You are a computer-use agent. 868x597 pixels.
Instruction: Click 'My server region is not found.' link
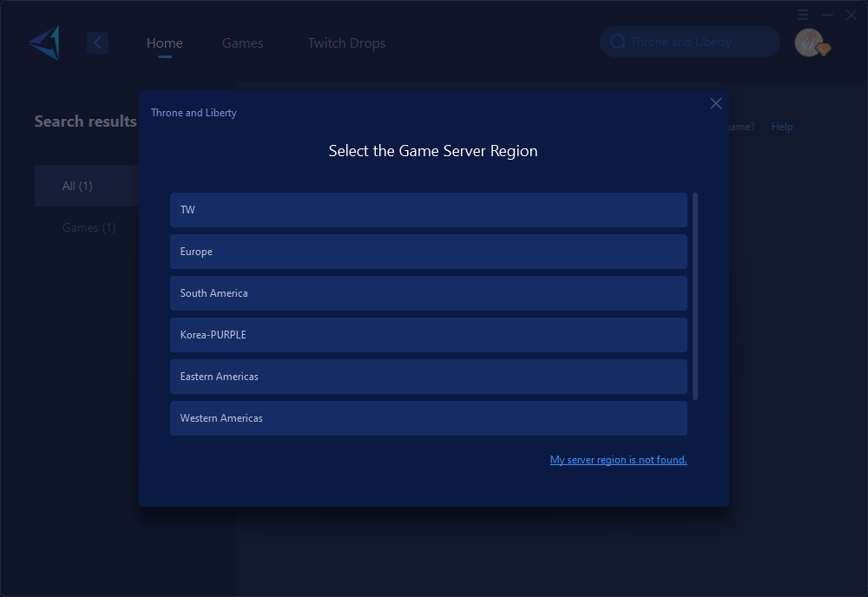618,460
